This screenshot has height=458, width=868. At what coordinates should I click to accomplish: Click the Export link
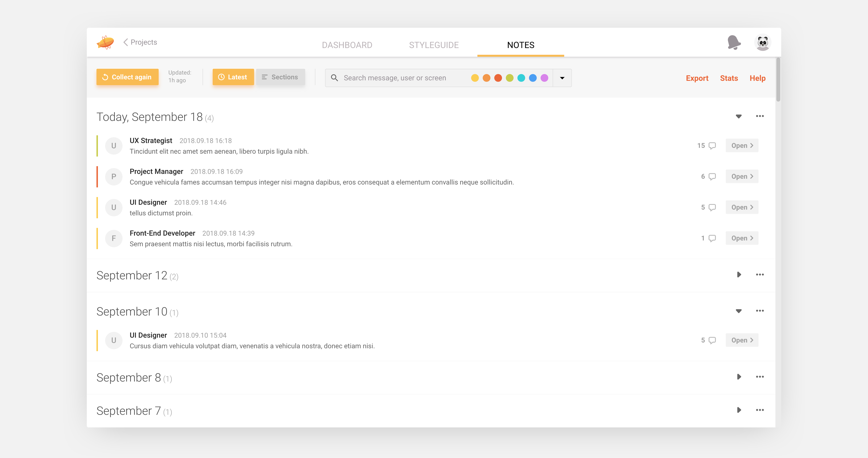click(x=697, y=78)
